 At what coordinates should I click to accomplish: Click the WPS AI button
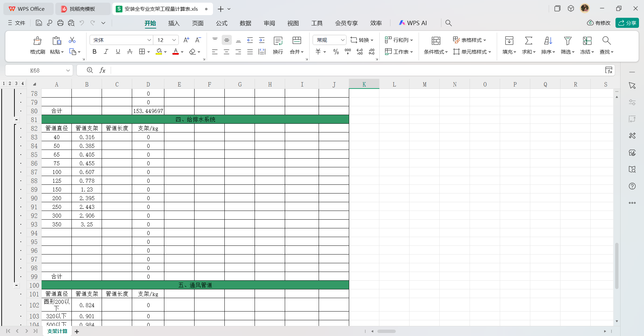413,23
